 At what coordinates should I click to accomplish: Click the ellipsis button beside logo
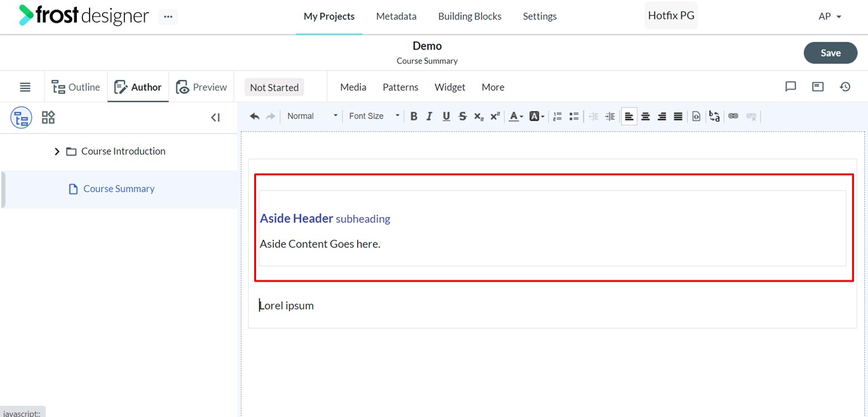pyautogui.click(x=168, y=17)
